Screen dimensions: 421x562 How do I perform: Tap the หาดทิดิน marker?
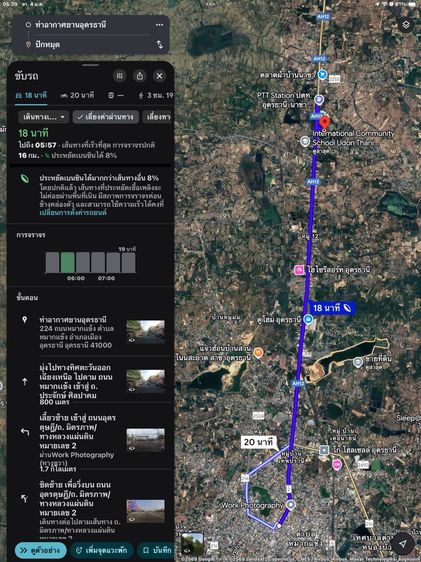coord(358,362)
